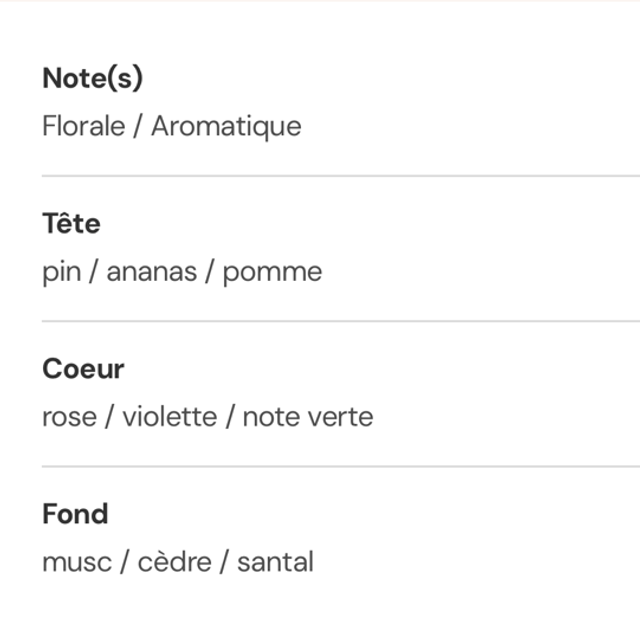Select the musc base note
The height and width of the screenshot is (640, 640).
pos(75,562)
